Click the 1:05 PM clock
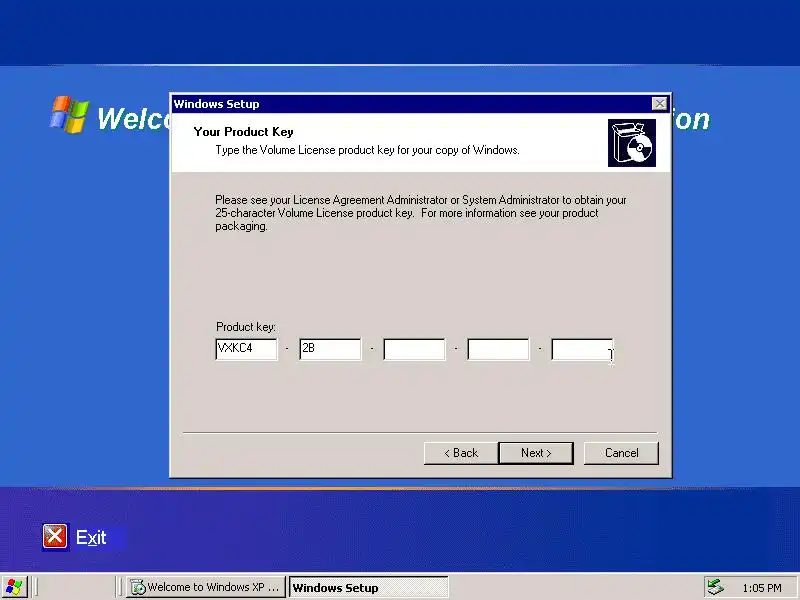The height and width of the screenshot is (600, 800). [762, 588]
